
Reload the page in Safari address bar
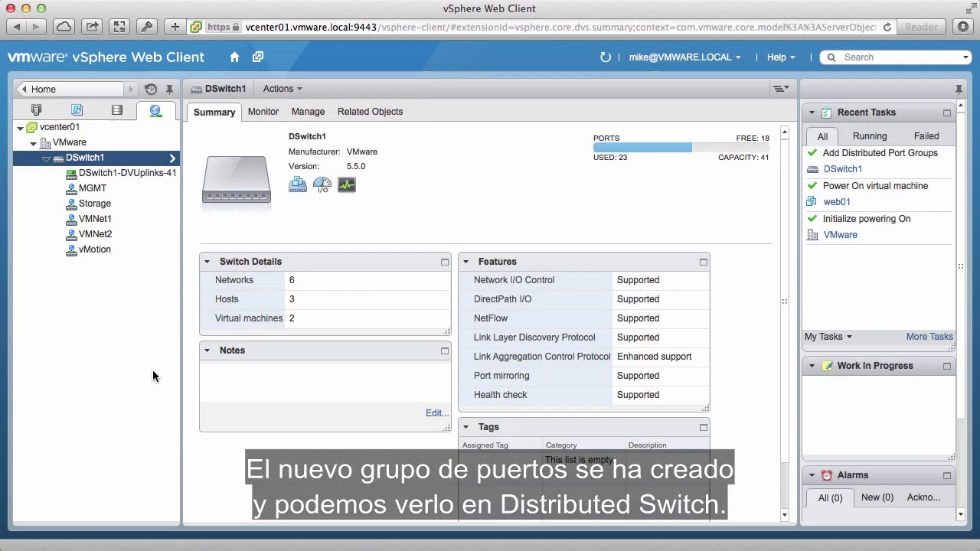(887, 27)
